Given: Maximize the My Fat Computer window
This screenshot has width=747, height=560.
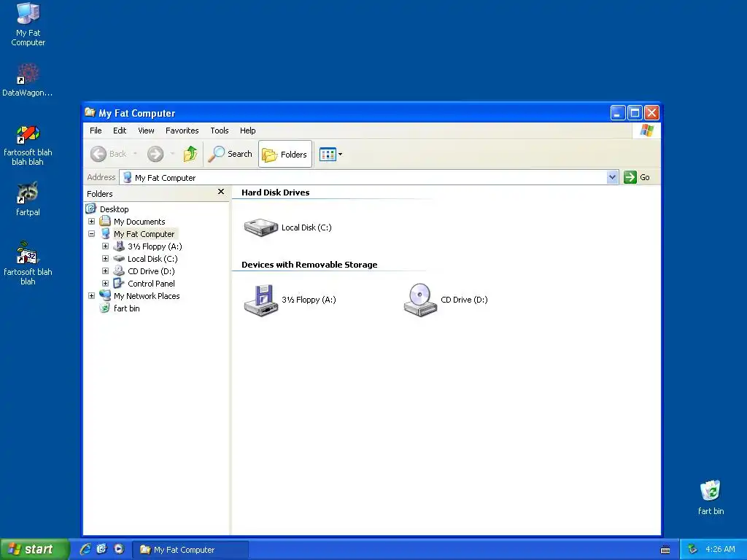Looking at the screenshot, I should coord(635,113).
